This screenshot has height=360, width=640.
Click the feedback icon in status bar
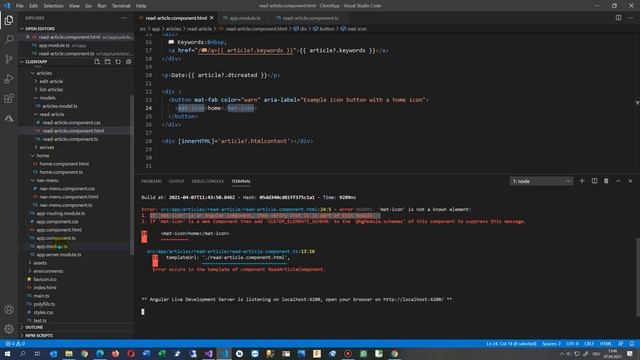point(620,344)
